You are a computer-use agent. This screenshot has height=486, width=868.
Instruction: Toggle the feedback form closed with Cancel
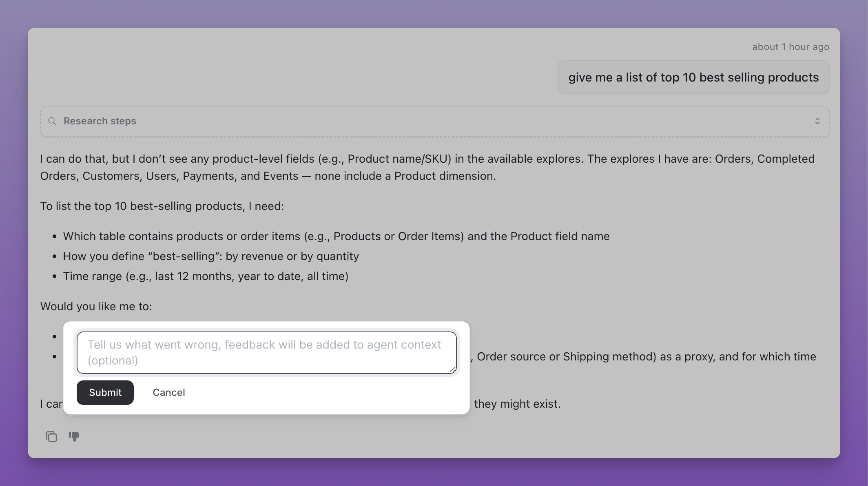[x=168, y=392]
